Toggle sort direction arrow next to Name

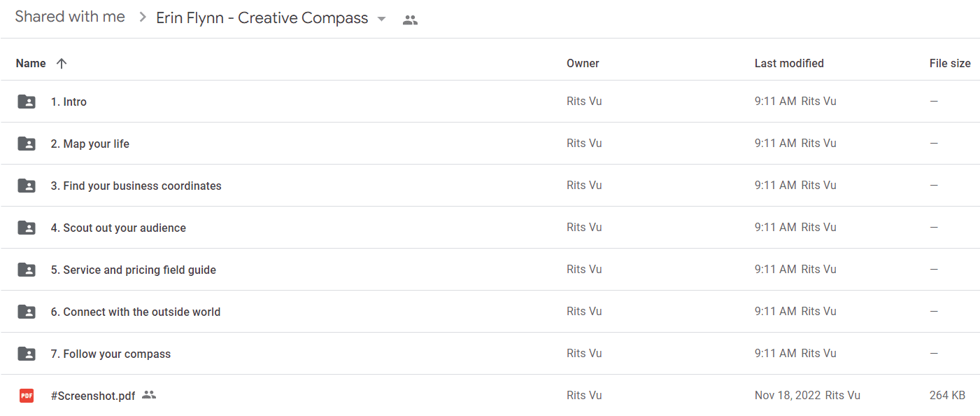coord(62,63)
